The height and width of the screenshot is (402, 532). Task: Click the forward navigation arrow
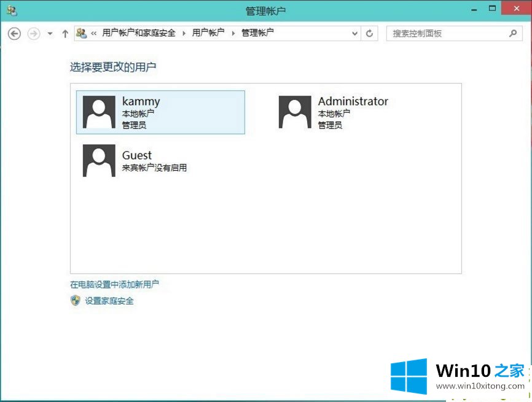point(34,34)
